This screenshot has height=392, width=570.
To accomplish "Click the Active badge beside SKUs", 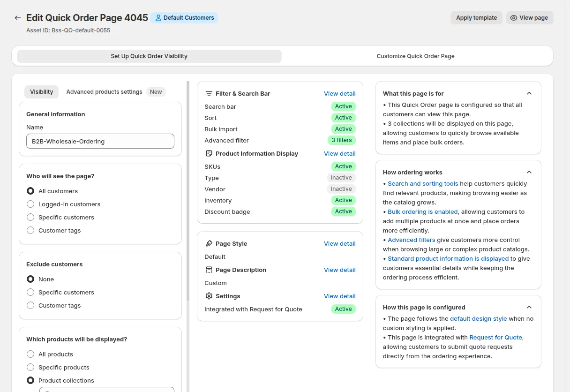I will 344,166.
